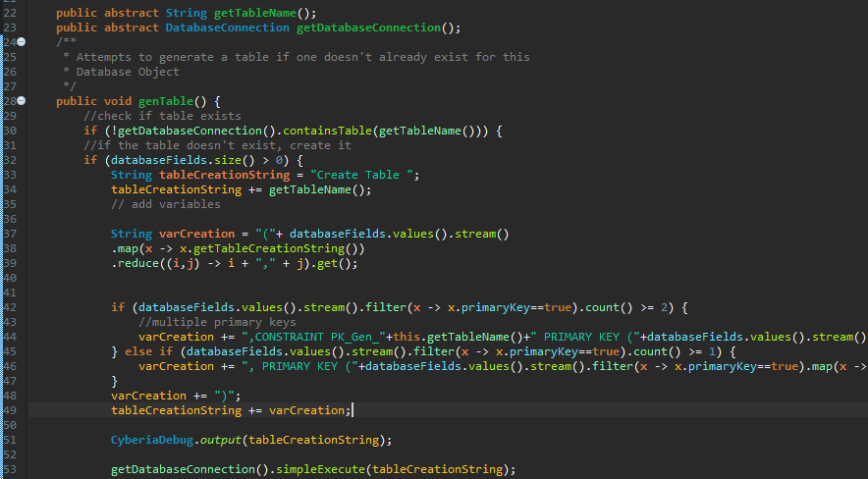Click varCreation declaration on line 37
This screenshot has width=868, height=479.
[196, 234]
